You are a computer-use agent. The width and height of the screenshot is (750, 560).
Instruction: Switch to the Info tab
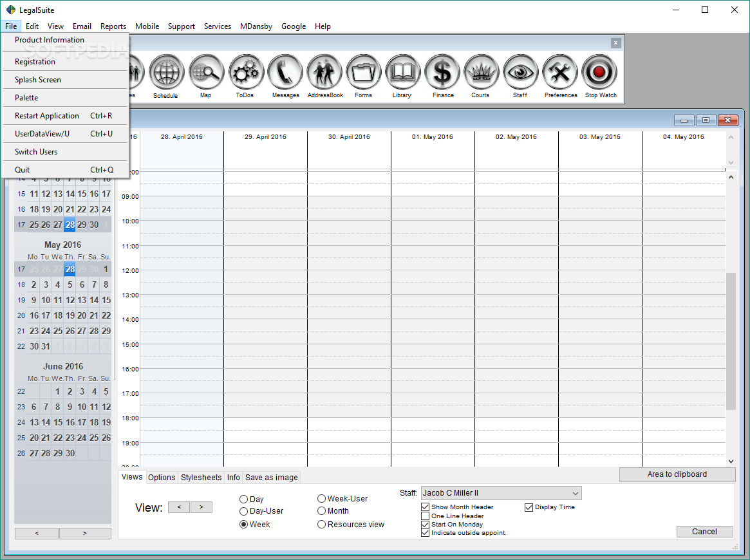(x=234, y=477)
